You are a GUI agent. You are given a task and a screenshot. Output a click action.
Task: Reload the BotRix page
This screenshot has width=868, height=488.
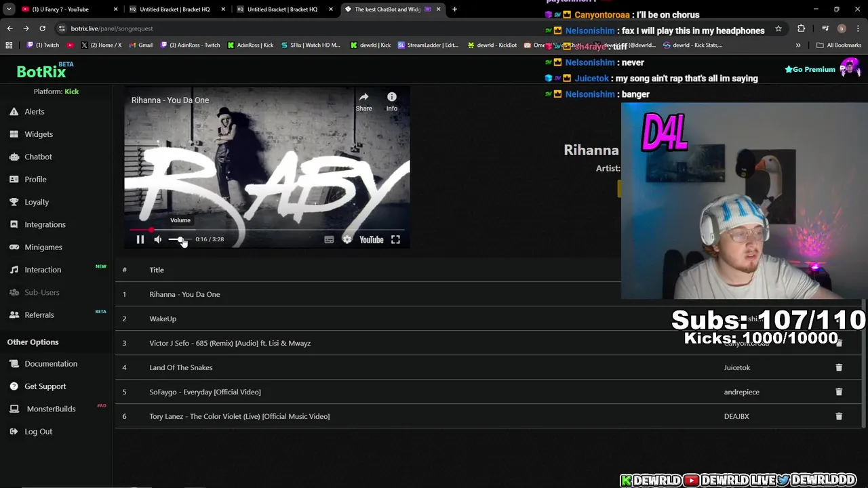pyautogui.click(x=42, y=28)
